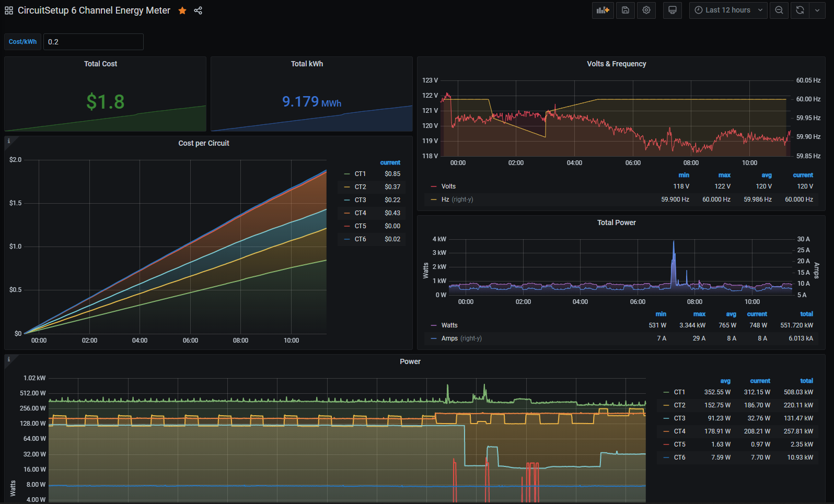The width and height of the screenshot is (834, 504).
Task: Click the Cost/kWh value input field
Action: tap(93, 42)
